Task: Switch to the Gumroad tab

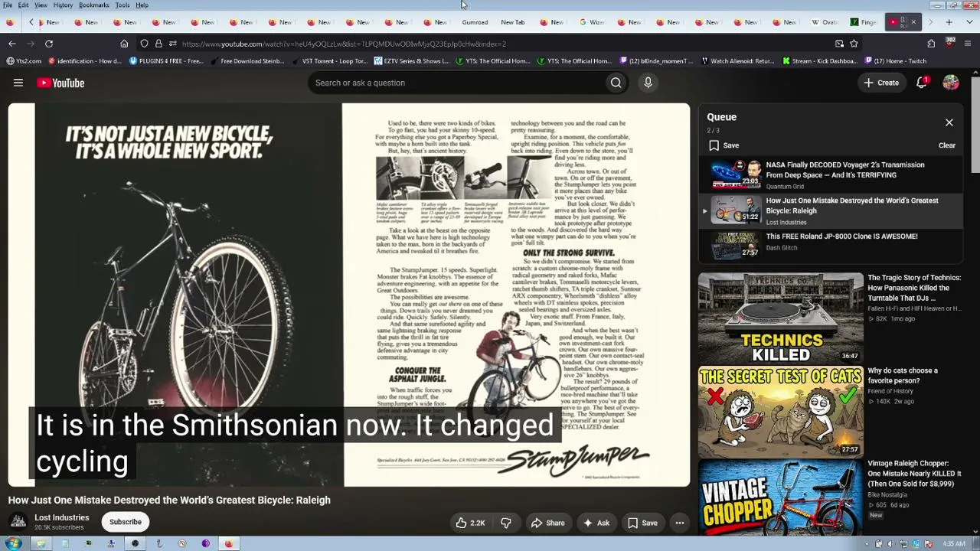Action: pos(475,22)
